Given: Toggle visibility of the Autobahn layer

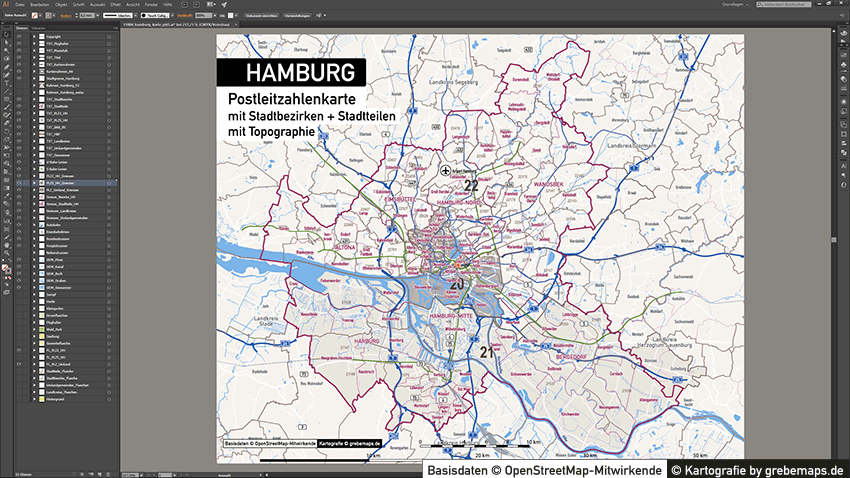Looking at the screenshot, I should [x=18, y=226].
